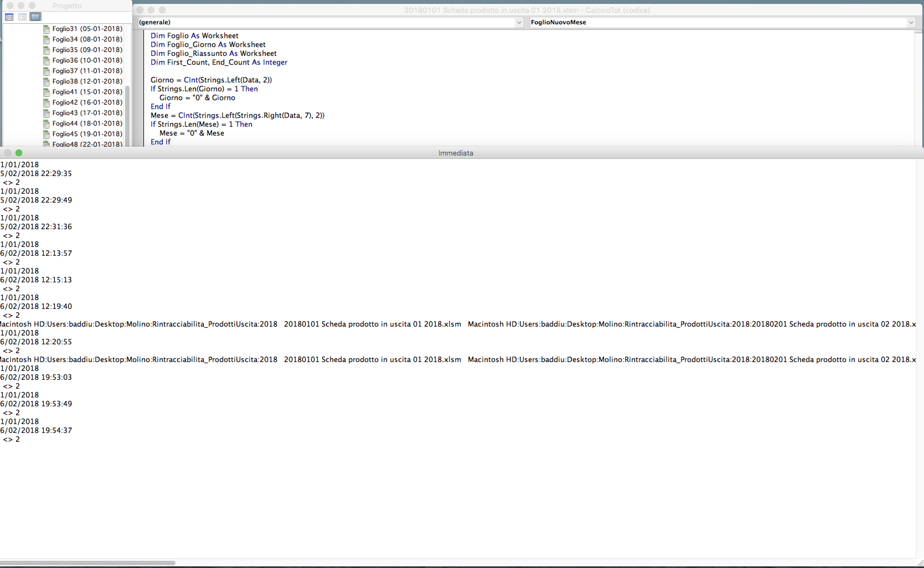Click the Immediata horizontal scrollbar thumb
Viewport: 924px width, 568px height.
click(87, 563)
